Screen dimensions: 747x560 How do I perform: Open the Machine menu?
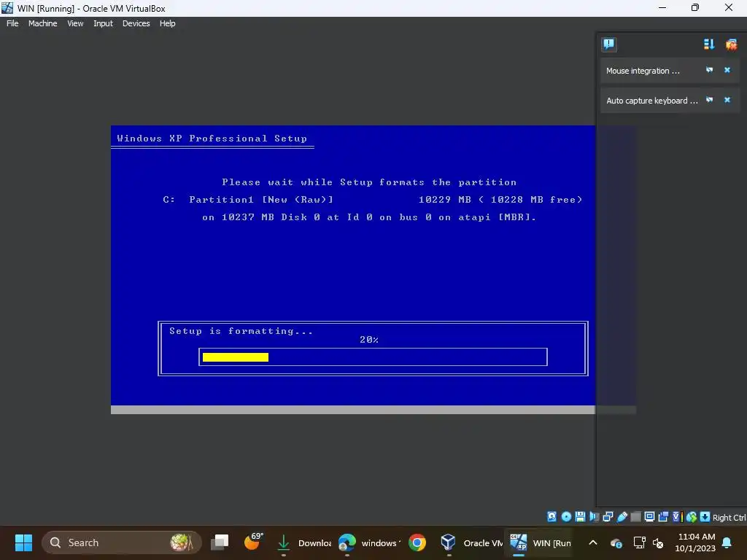(42, 23)
